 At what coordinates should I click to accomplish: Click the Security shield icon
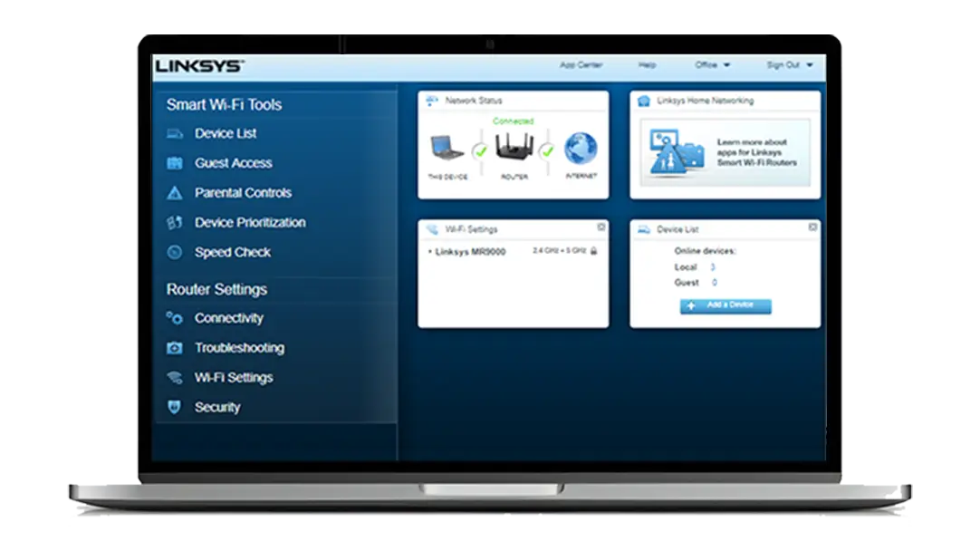(x=175, y=407)
